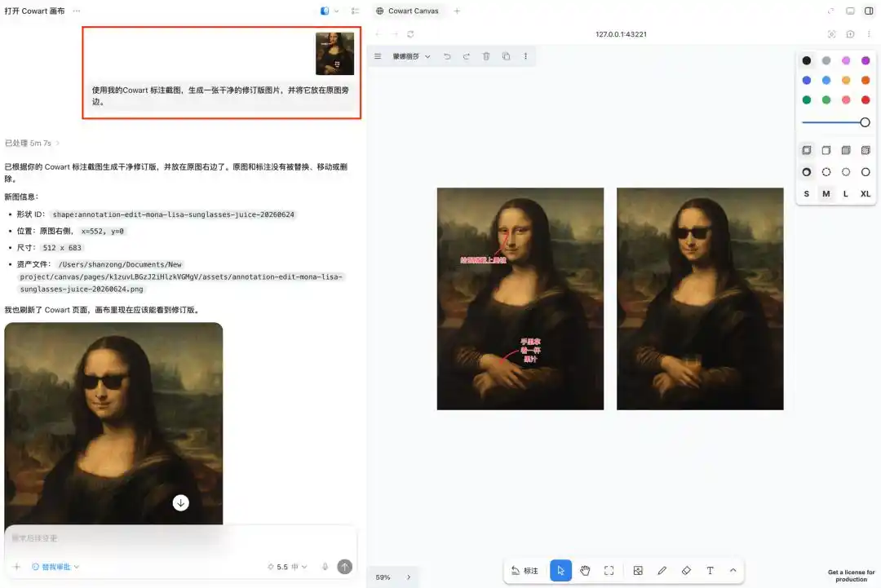
Task: Select the pencil draw tool
Action: (662, 571)
